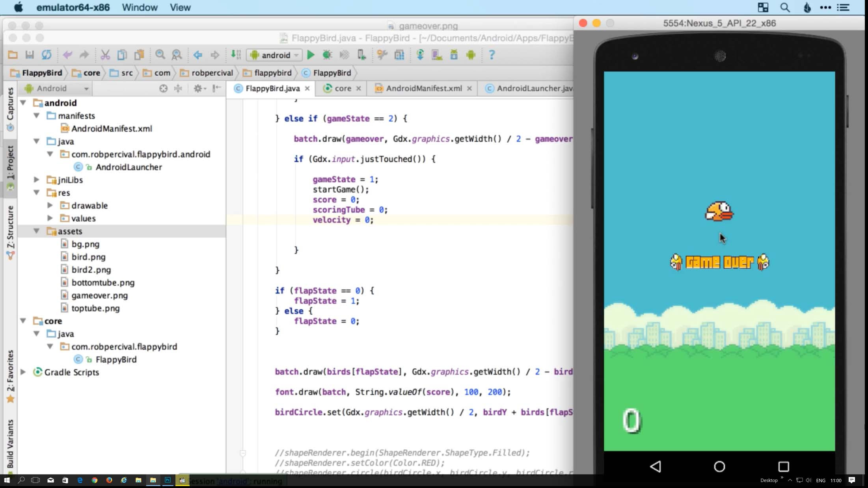Tap the Game Over image in emulator

[x=719, y=262]
